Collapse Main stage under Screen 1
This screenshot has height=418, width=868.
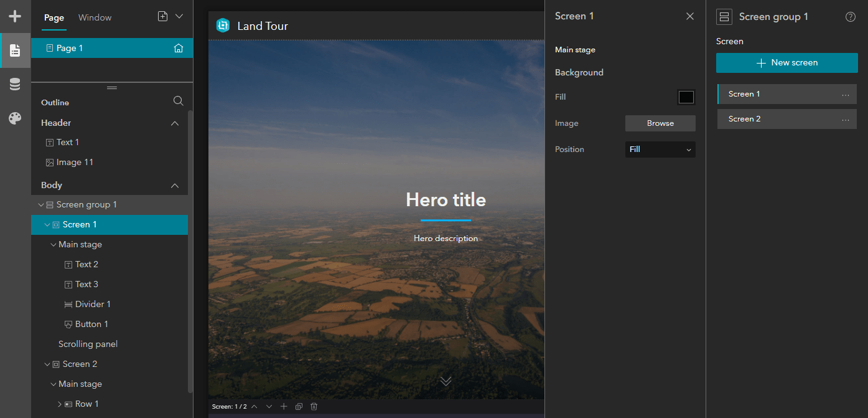pos(54,245)
